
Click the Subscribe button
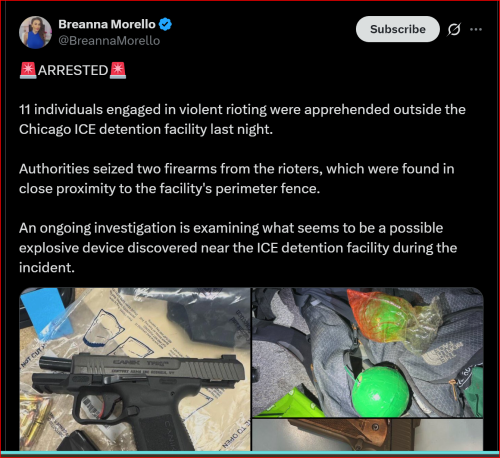tap(398, 29)
